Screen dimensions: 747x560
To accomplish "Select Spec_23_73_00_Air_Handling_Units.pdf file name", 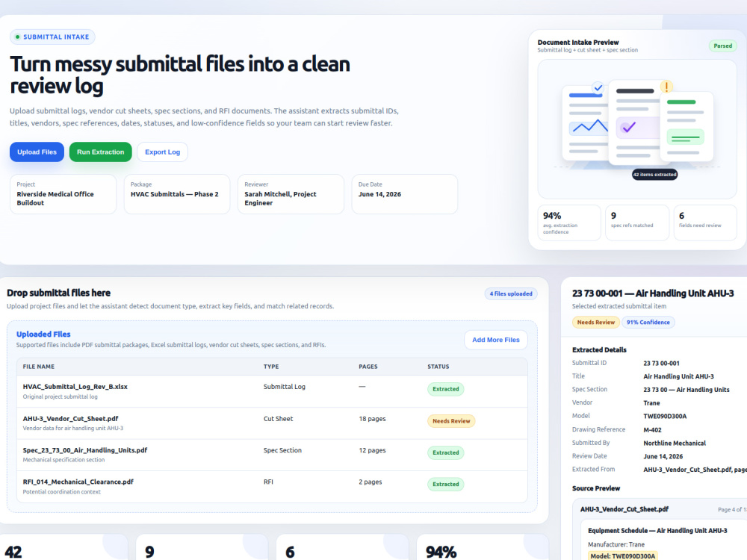I will 85,450.
